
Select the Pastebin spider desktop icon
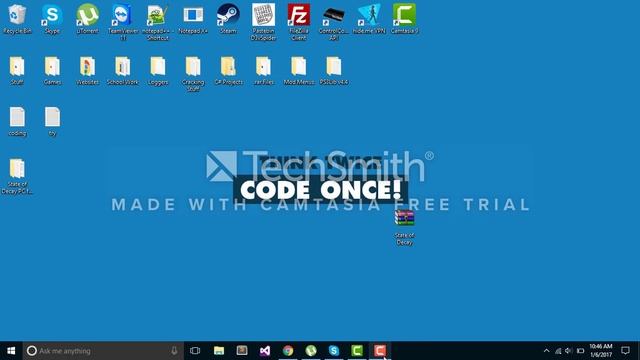(263, 22)
